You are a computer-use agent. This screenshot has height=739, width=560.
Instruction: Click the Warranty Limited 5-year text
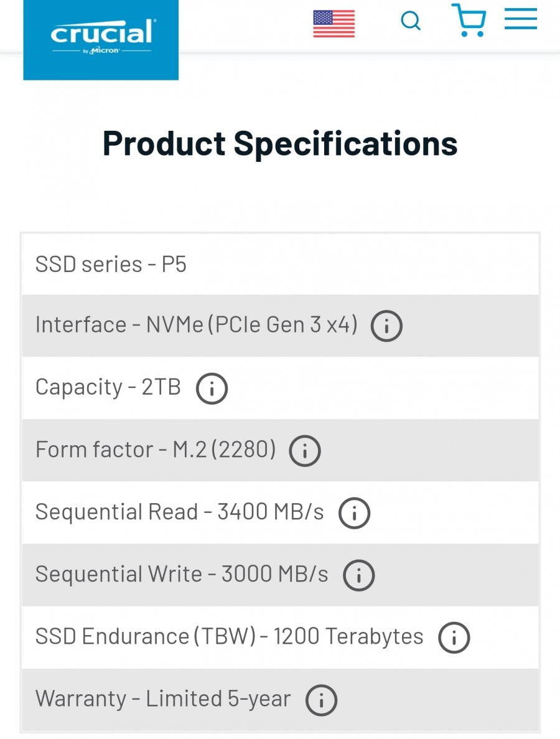(163, 699)
